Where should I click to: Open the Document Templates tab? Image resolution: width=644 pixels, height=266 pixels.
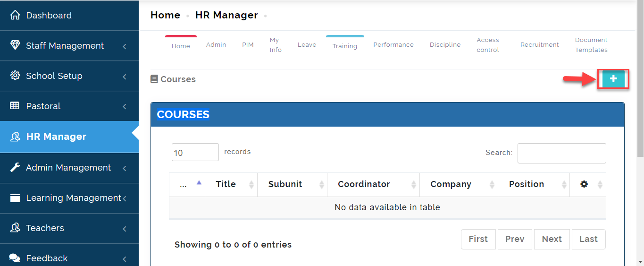pos(591,45)
